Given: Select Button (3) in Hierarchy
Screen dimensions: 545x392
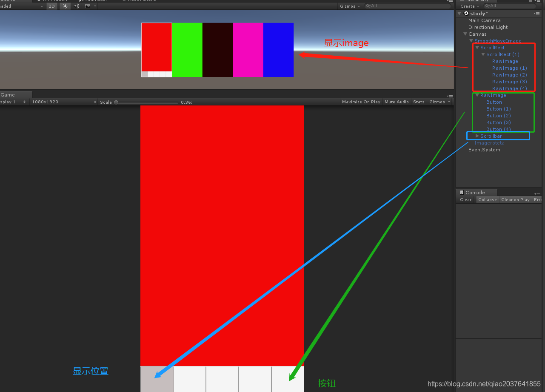Looking at the screenshot, I should pos(499,122).
